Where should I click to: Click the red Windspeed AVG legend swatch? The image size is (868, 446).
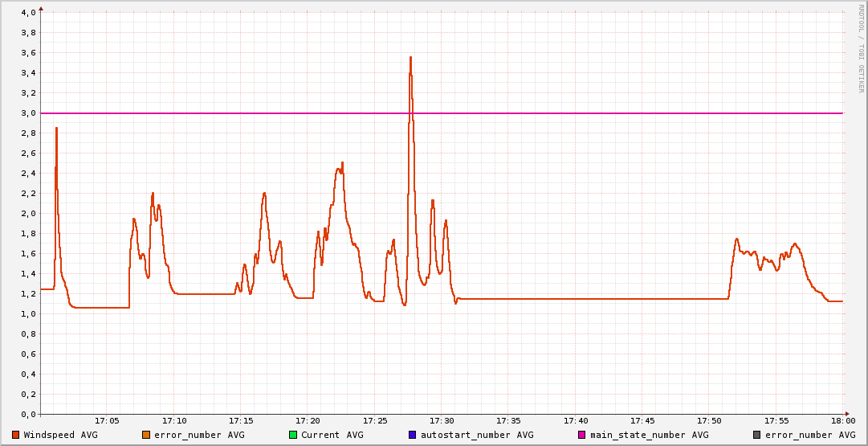[15, 435]
